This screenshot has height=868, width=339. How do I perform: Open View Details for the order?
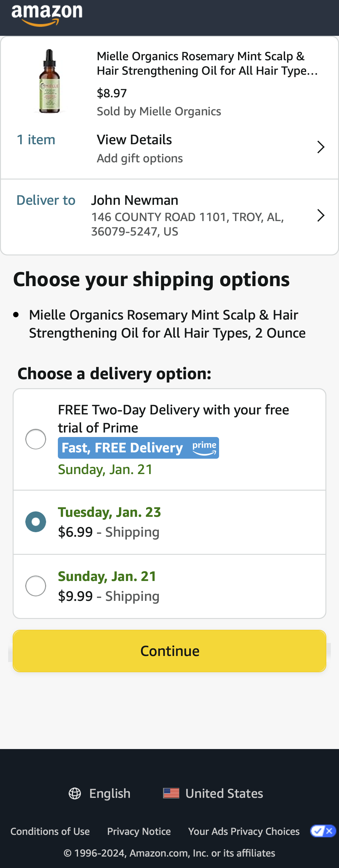(x=134, y=139)
